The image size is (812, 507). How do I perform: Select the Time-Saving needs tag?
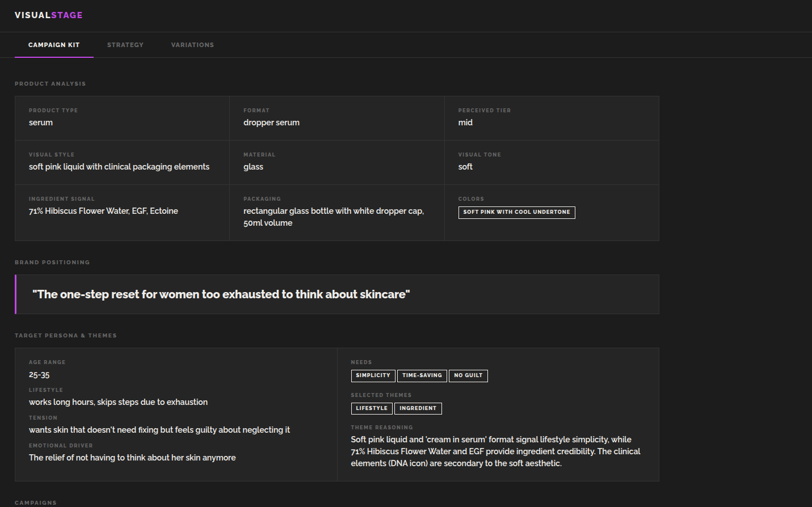tap(422, 375)
